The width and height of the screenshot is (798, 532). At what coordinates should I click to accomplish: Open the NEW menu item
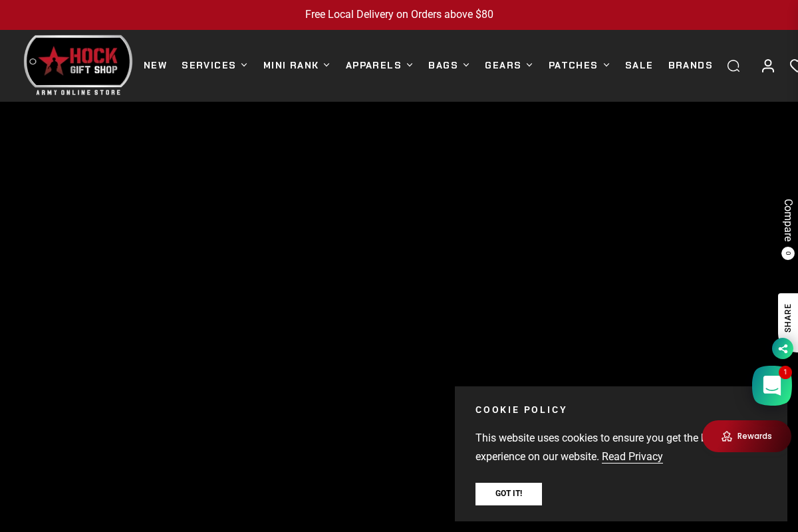point(156,65)
